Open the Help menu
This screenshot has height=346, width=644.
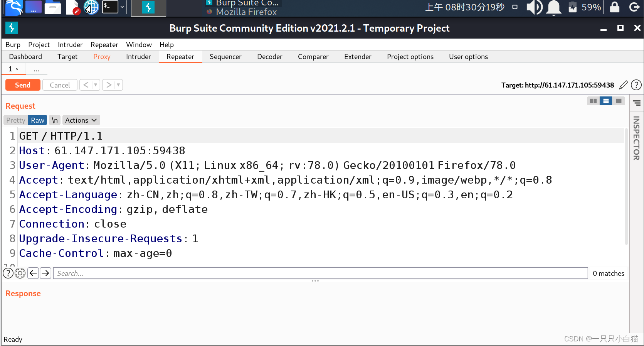coord(167,45)
